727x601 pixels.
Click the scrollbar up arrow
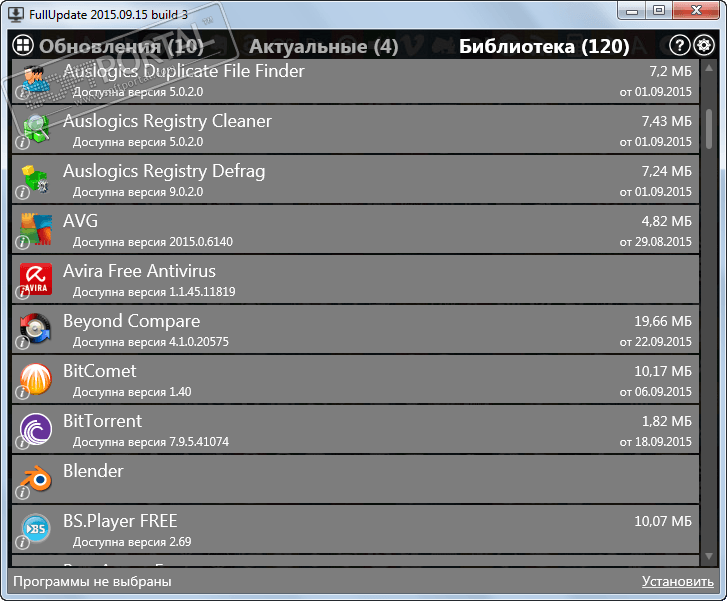click(x=709, y=68)
